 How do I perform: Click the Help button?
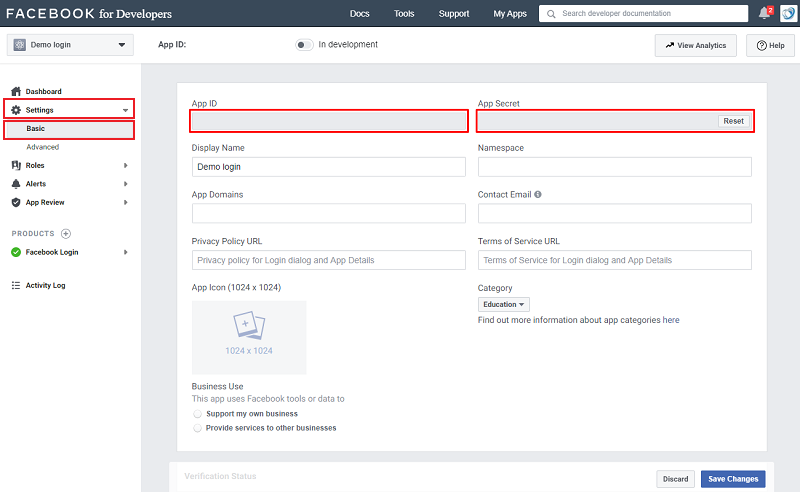pos(770,45)
